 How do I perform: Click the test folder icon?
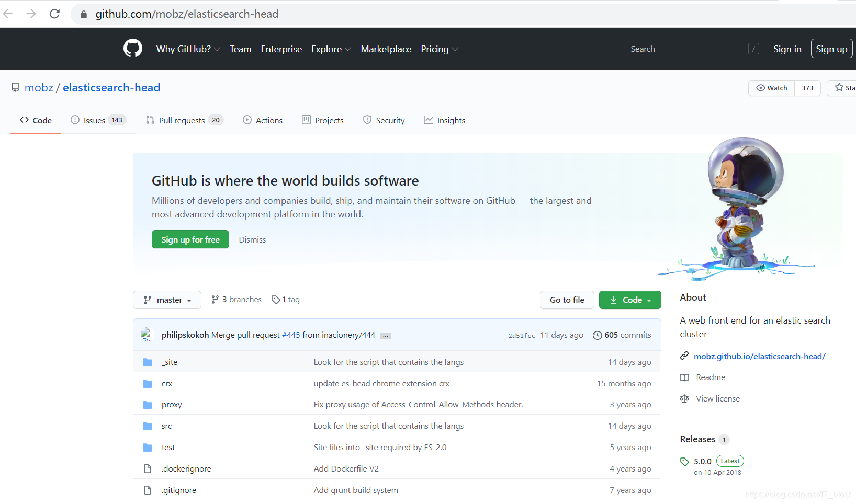148,448
